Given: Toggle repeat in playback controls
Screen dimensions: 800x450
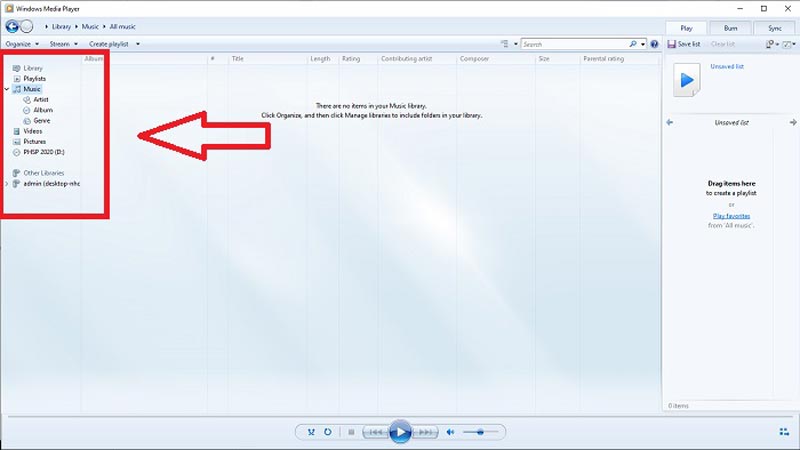Looking at the screenshot, I should [x=328, y=432].
